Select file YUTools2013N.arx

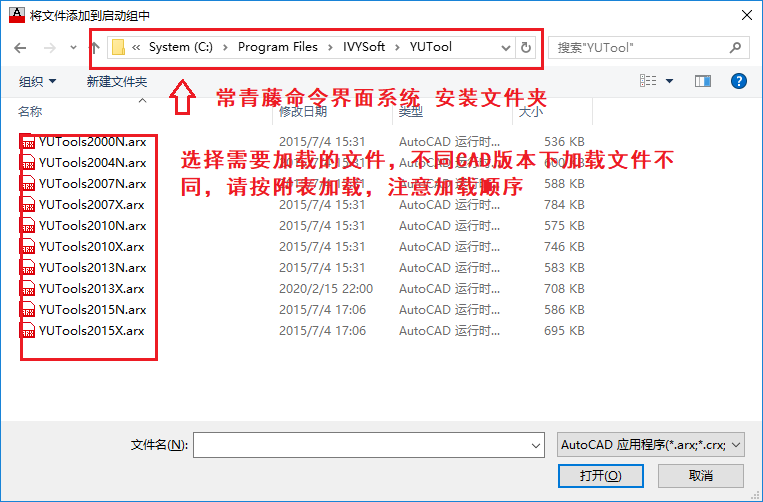[92, 268]
